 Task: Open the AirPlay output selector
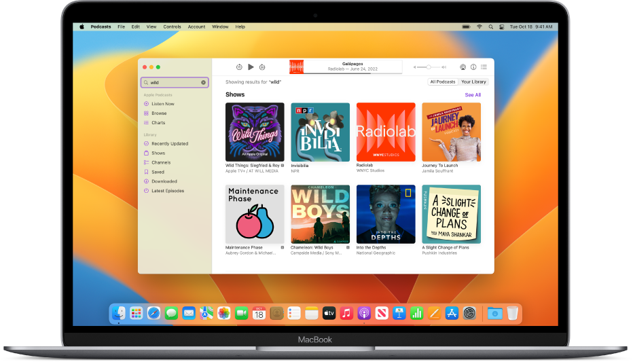pos(463,67)
